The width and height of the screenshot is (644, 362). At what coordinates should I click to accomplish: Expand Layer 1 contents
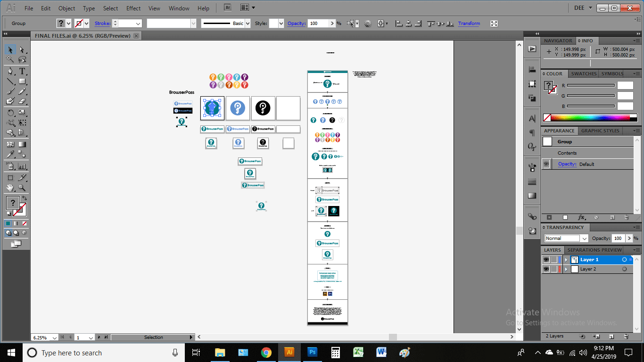coord(566,260)
